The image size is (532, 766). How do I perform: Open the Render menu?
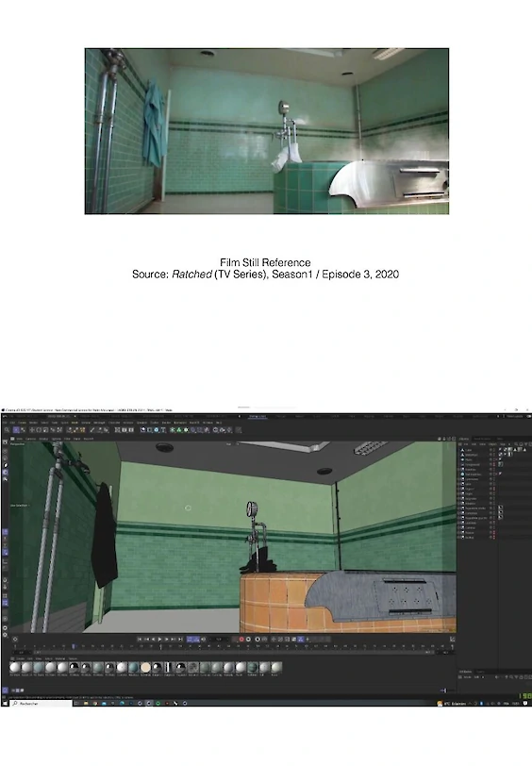pos(166,423)
